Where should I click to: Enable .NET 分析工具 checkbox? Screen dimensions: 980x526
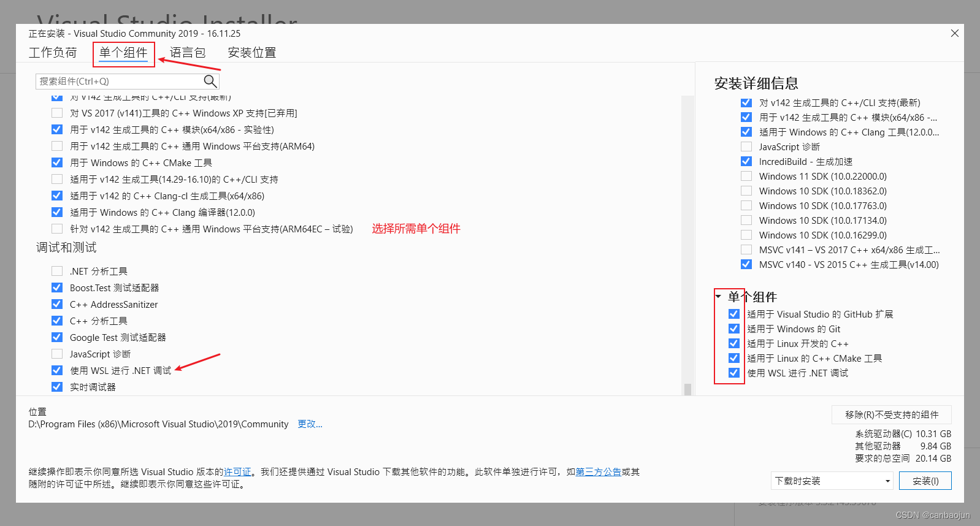pos(57,271)
